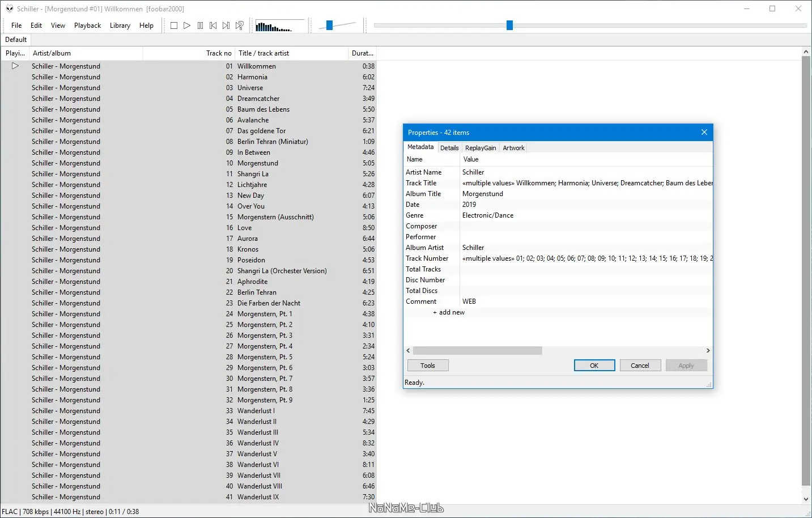Click the Performer value field

[586, 237]
